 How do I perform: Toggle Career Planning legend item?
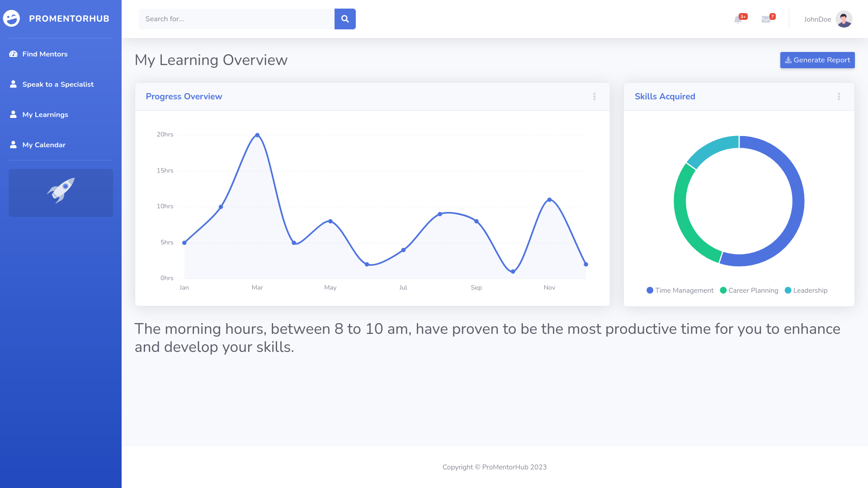[749, 291]
